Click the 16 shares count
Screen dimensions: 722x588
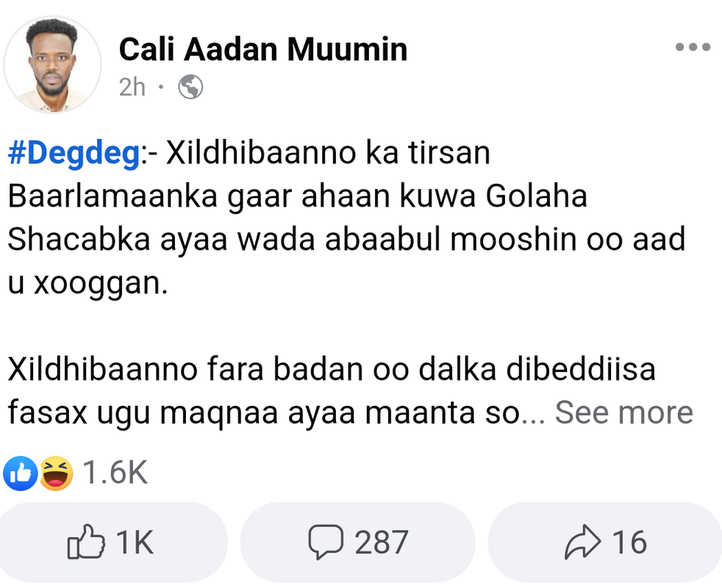coord(629,543)
